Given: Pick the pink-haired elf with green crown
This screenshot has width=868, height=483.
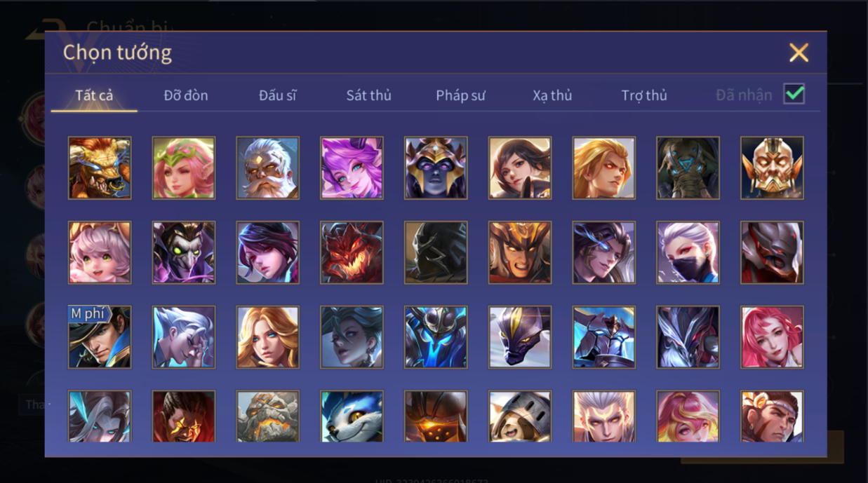Looking at the screenshot, I should tap(184, 168).
